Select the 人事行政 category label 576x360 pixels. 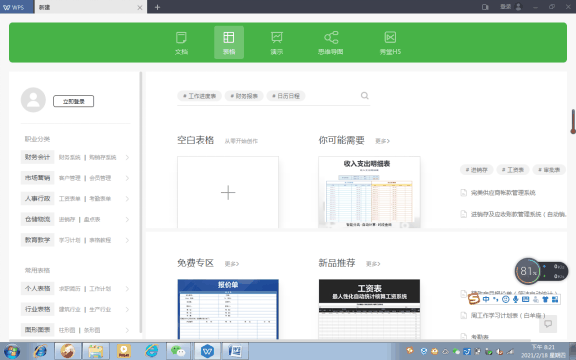37,198
